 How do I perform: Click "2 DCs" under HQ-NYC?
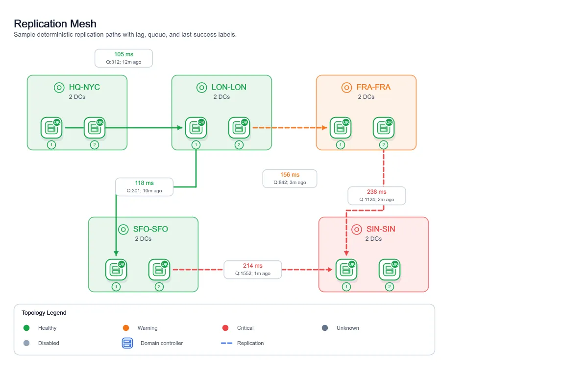click(x=77, y=97)
